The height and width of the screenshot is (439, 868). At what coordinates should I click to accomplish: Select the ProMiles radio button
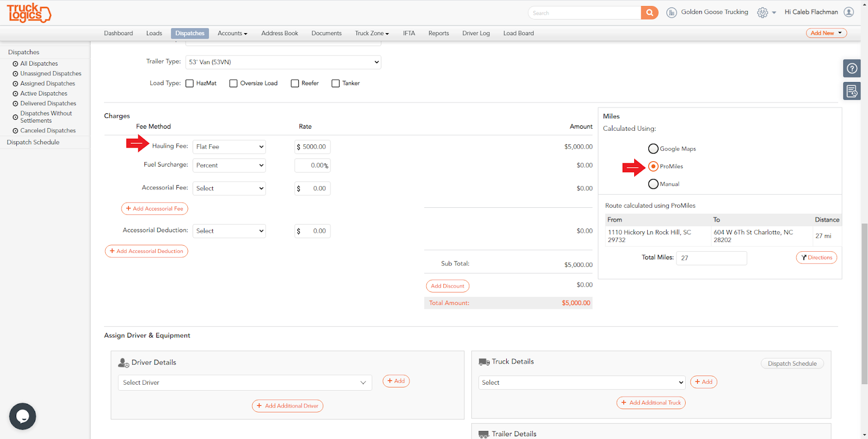(x=653, y=166)
